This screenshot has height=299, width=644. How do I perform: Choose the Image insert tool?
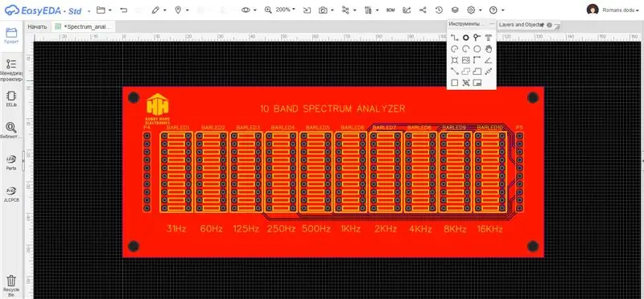[466, 60]
